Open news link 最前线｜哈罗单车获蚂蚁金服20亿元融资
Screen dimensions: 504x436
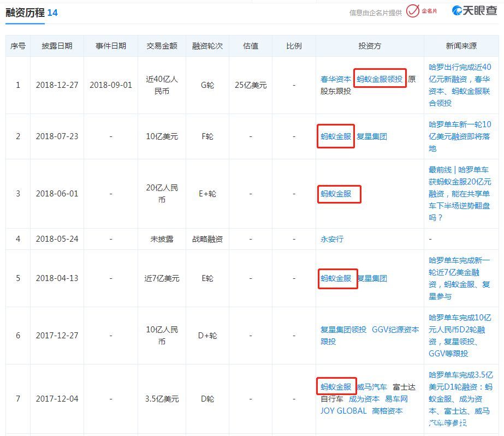(x=460, y=194)
